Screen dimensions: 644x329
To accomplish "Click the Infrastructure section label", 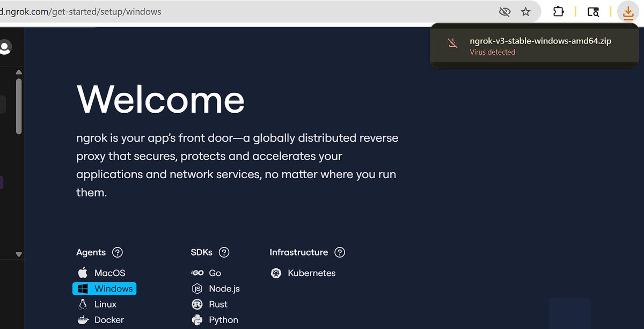I will coord(299,252).
